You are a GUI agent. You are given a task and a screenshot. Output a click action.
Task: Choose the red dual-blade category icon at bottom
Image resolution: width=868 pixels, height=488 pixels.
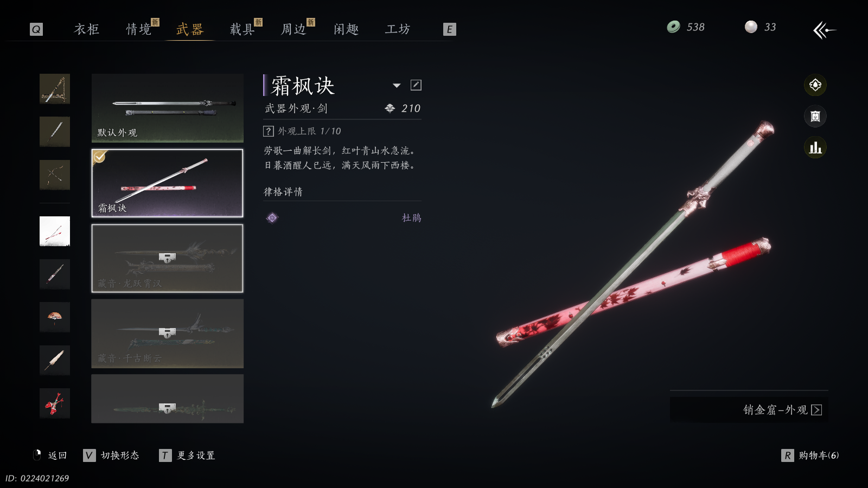(x=55, y=403)
